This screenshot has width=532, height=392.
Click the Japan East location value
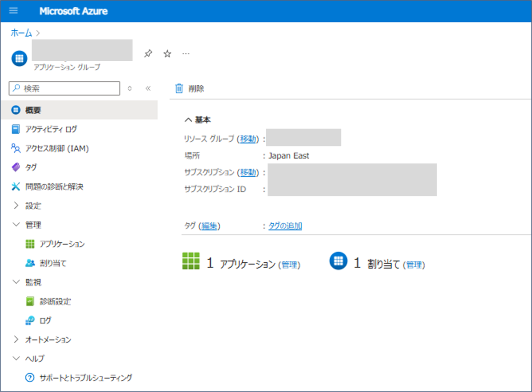tap(289, 156)
